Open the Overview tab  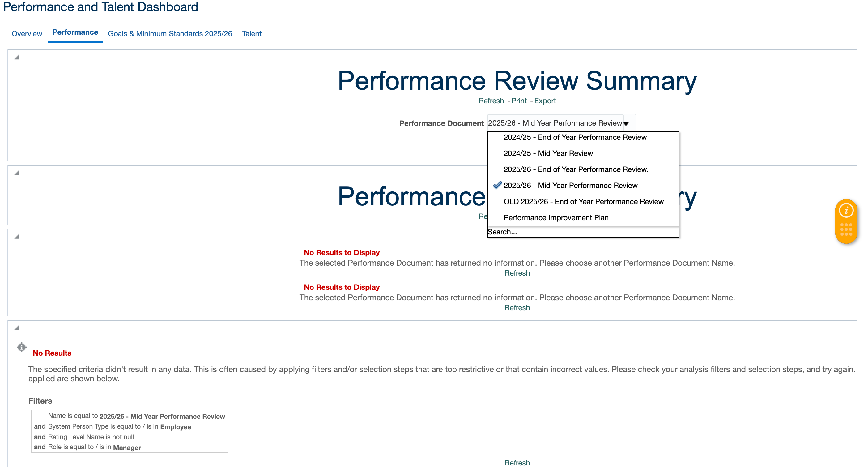27,34
